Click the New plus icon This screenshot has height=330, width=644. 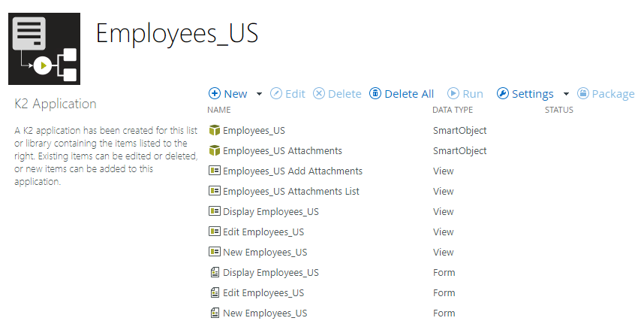point(214,94)
